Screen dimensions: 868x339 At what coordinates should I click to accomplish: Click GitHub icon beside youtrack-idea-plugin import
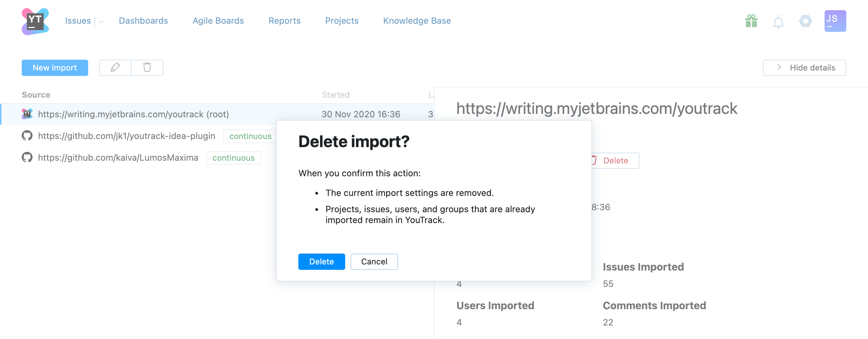[27, 136]
